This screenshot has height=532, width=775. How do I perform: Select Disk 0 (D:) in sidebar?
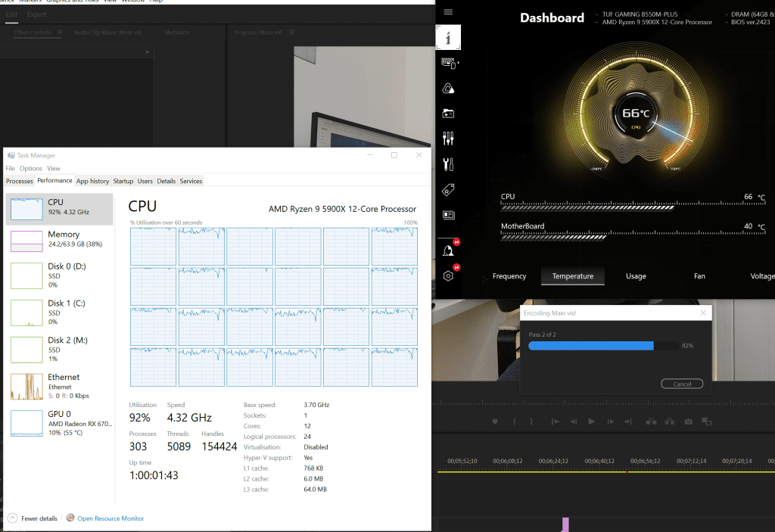coord(60,276)
